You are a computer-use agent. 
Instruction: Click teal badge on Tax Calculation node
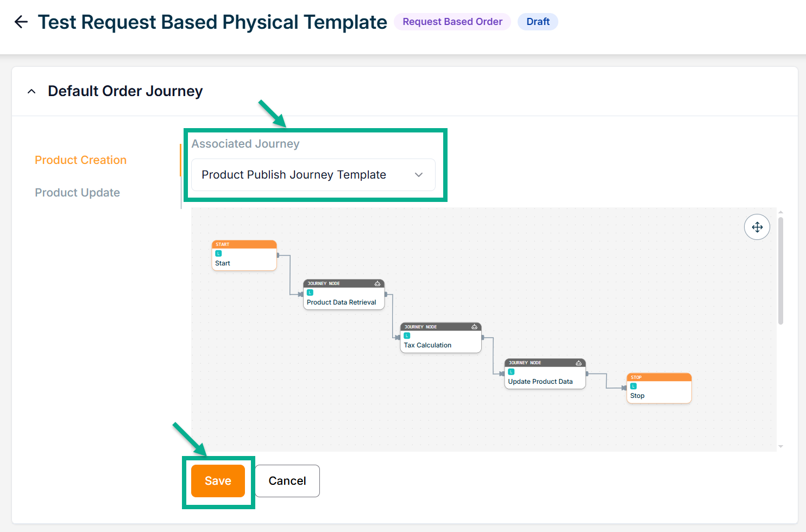click(407, 335)
